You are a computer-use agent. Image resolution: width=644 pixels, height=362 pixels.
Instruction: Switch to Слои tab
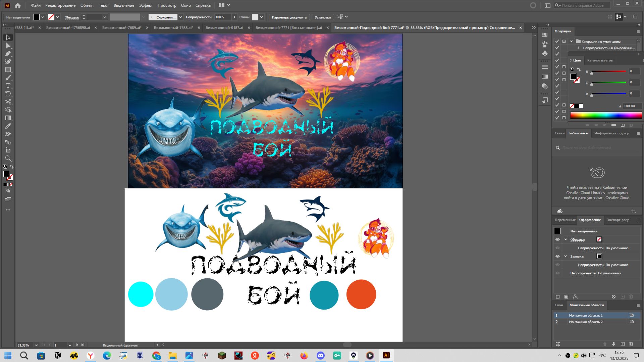pos(559,305)
